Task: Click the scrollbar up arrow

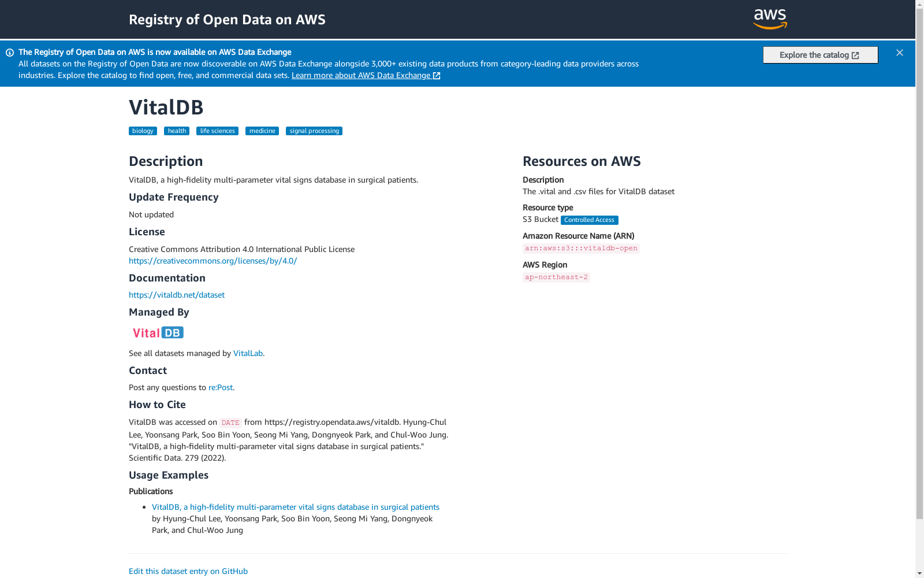Action: [x=919, y=5]
